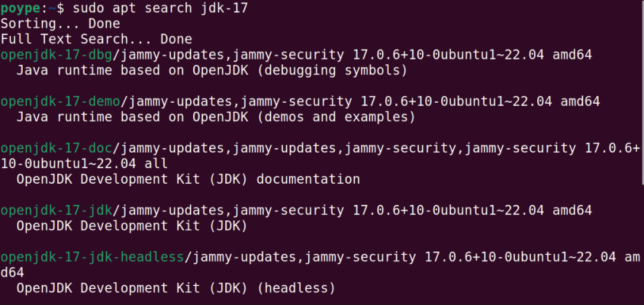The height and width of the screenshot is (305, 644).
Task: Click 'OpenJDK Development Kit (JDK) documentation' line
Action: point(188,179)
